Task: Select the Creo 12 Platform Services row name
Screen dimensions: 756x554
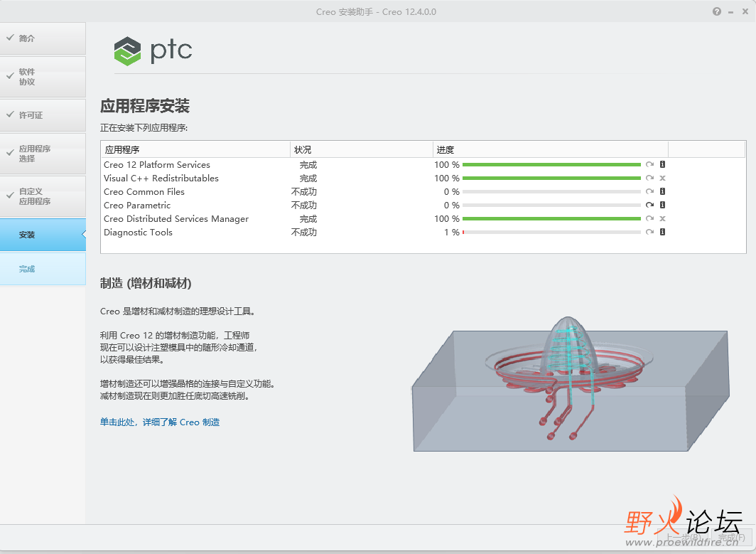Action: (x=157, y=164)
